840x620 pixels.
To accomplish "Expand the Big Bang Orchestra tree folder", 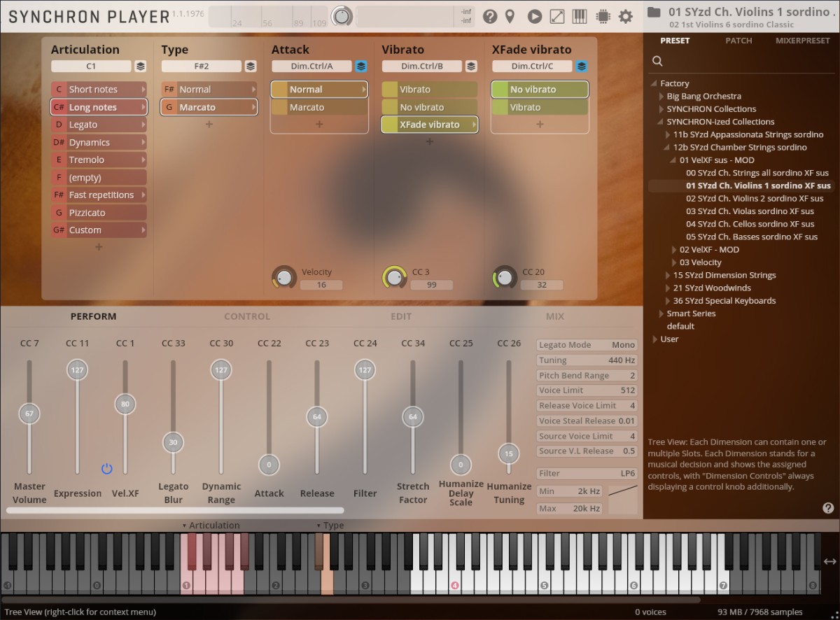I will [x=661, y=97].
